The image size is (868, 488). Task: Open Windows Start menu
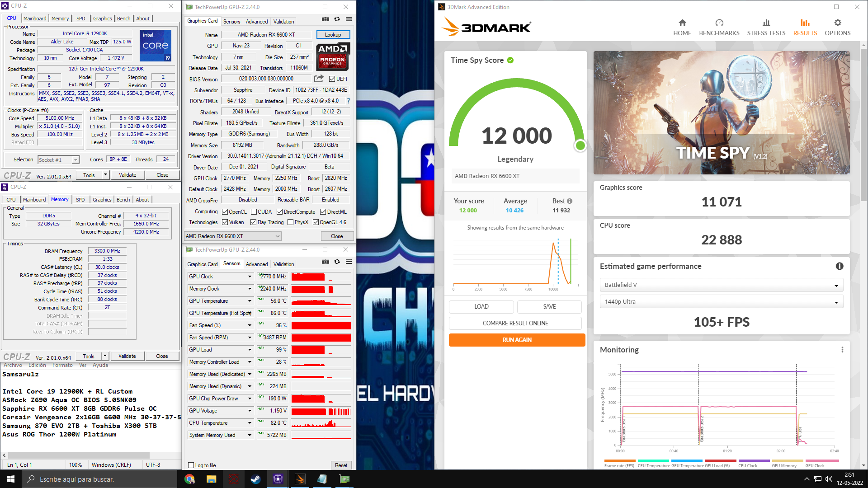tap(11, 479)
